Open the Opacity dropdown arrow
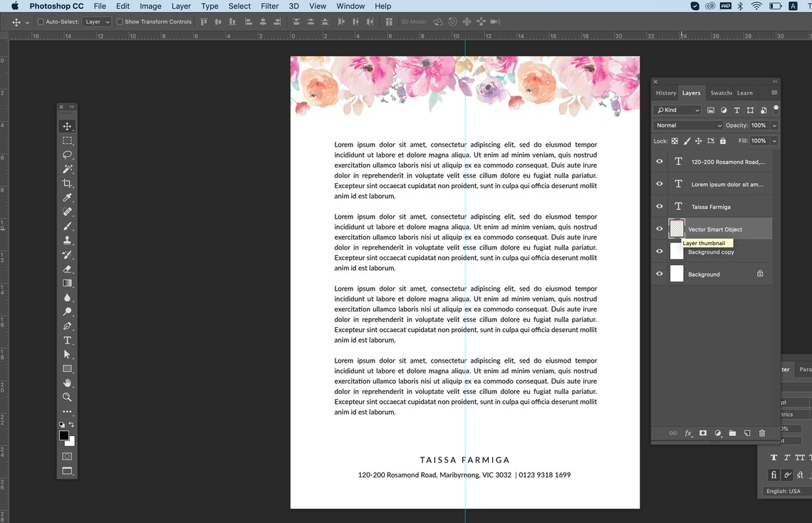This screenshot has width=812, height=523. pyautogui.click(x=774, y=125)
